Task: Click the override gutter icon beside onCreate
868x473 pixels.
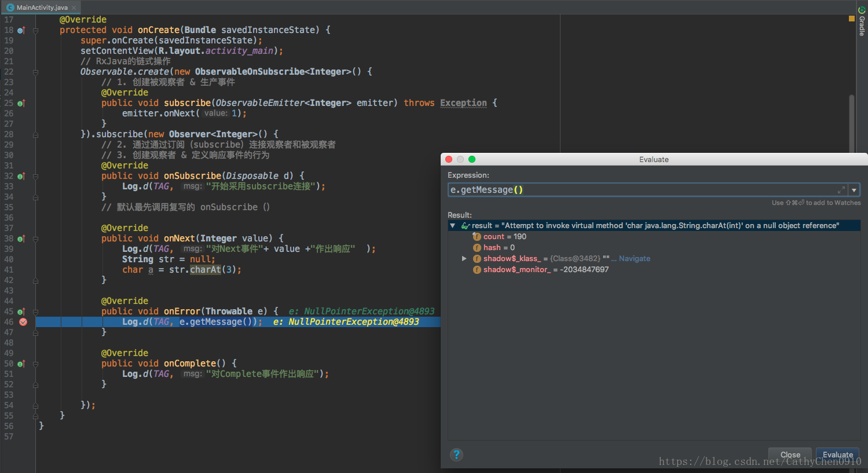Action: [x=21, y=30]
